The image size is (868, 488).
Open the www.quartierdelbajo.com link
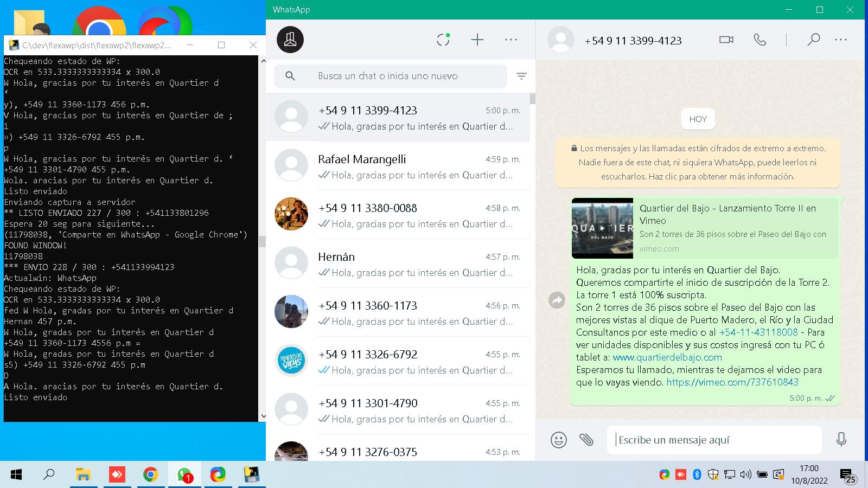pos(667,357)
